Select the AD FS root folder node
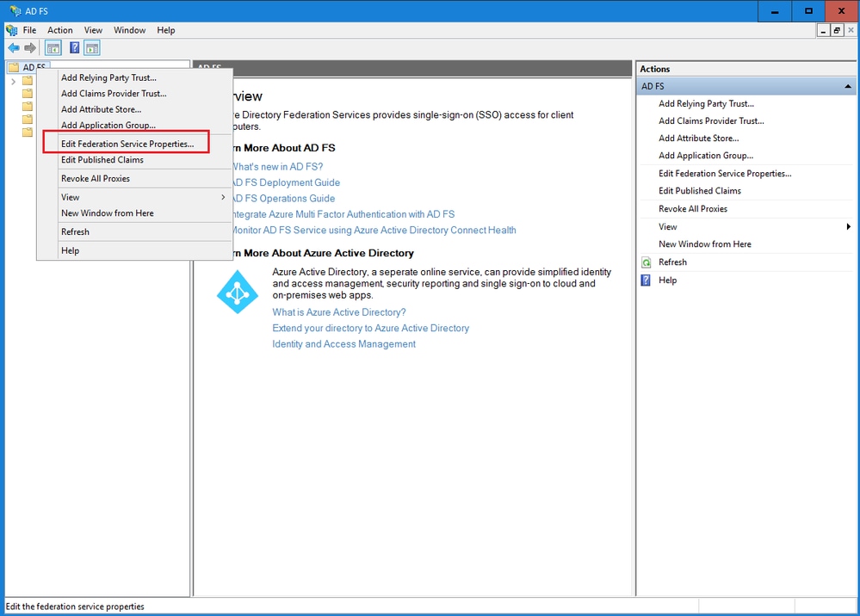860x616 pixels. (x=28, y=67)
